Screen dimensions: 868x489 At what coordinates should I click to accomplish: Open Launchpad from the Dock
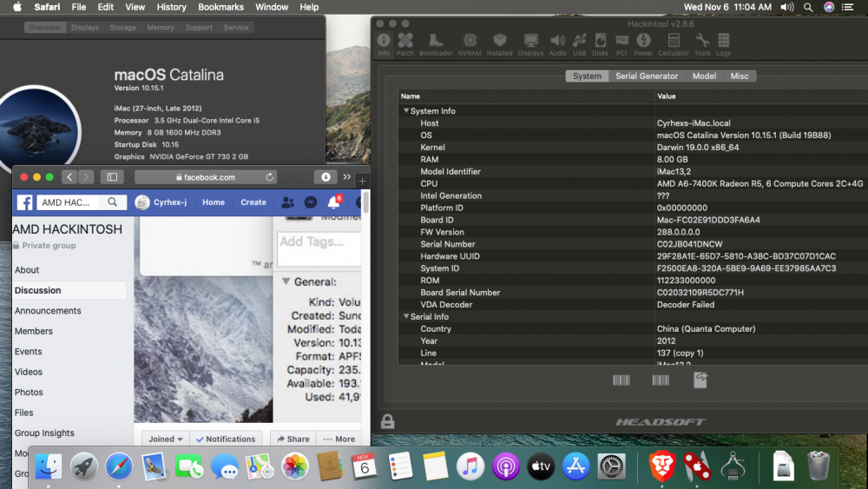coord(83,466)
